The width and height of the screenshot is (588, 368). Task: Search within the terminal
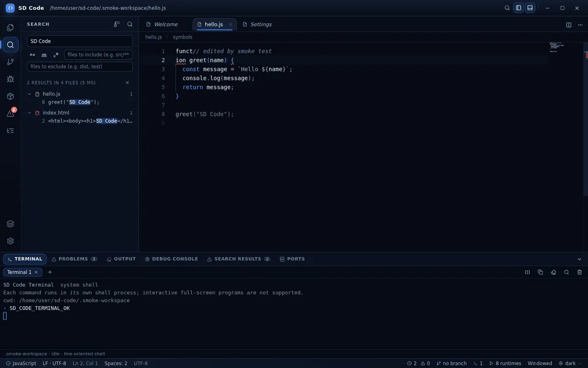pyautogui.click(x=566, y=272)
